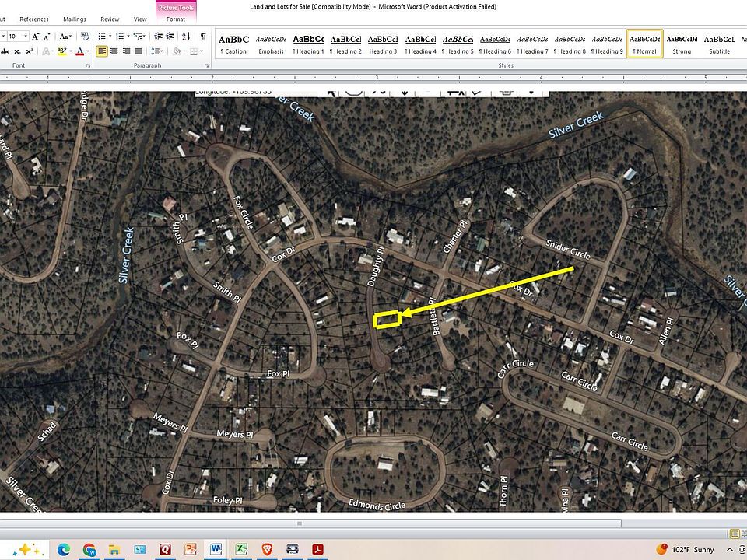Open the font color dropdown arrow

(88, 51)
